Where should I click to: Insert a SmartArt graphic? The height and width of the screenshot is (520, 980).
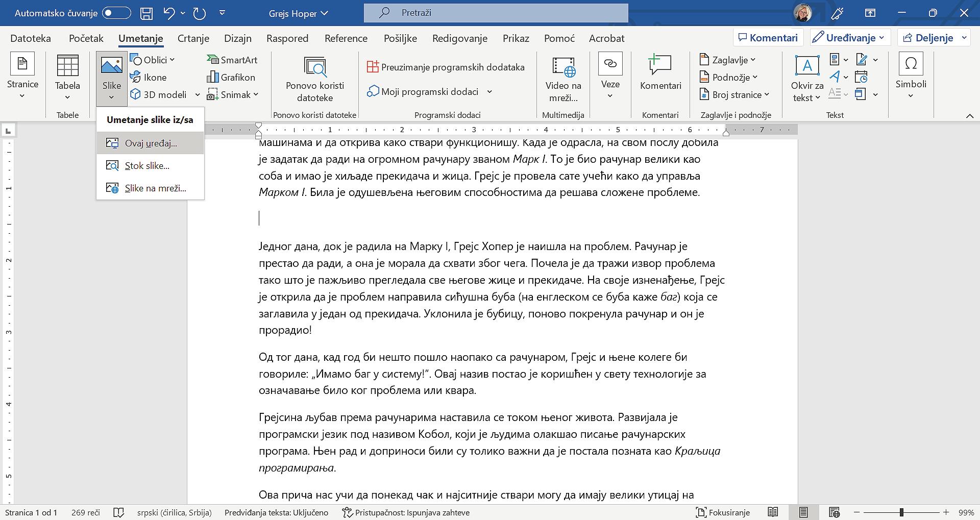232,60
